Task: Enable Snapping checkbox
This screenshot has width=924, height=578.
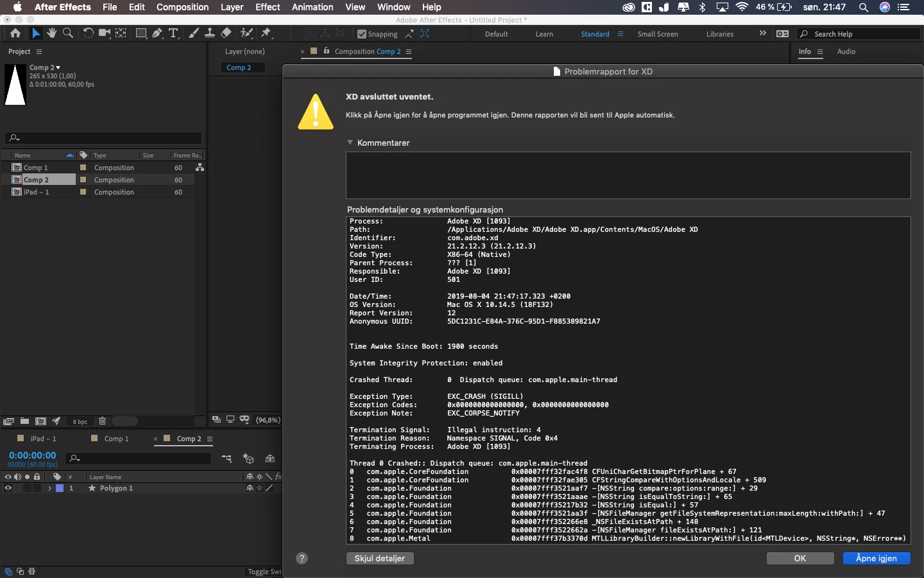Action: point(362,34)
